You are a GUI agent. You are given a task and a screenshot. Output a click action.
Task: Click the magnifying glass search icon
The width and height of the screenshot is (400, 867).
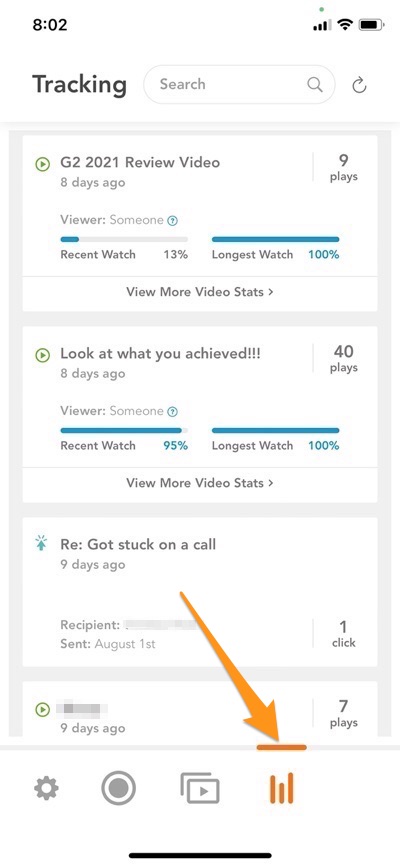pyautogui.click(x=315, y=85)
